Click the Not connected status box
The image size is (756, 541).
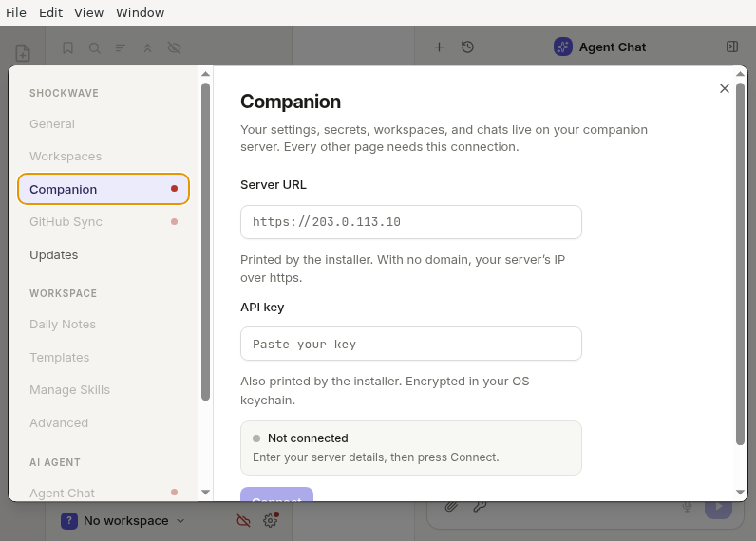(x=411, y=448)
